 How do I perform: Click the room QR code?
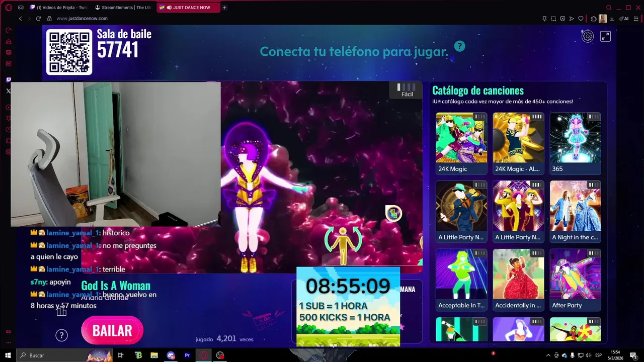coord(69,52)
